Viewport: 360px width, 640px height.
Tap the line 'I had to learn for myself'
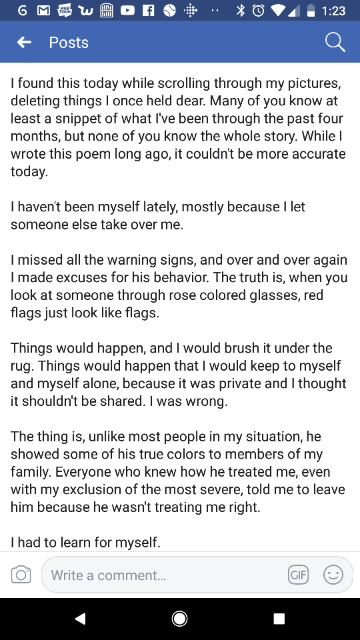click(x=85, y=542)
